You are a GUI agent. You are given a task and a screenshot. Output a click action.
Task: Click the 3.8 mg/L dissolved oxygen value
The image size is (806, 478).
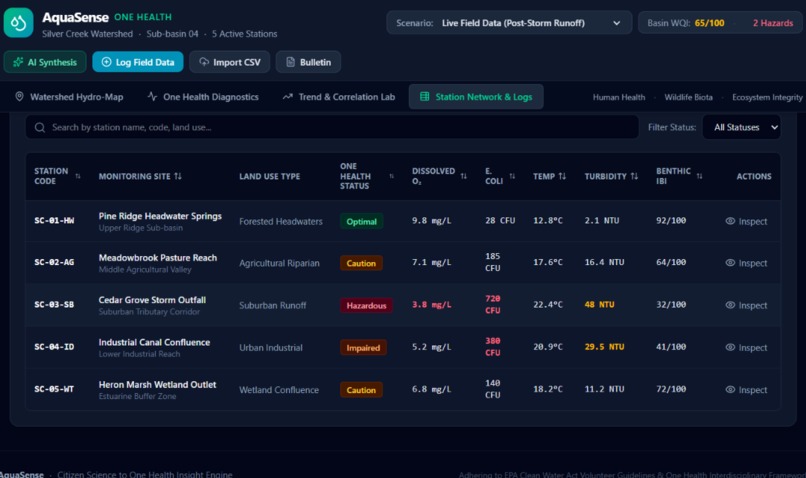(x=431, y=304)
